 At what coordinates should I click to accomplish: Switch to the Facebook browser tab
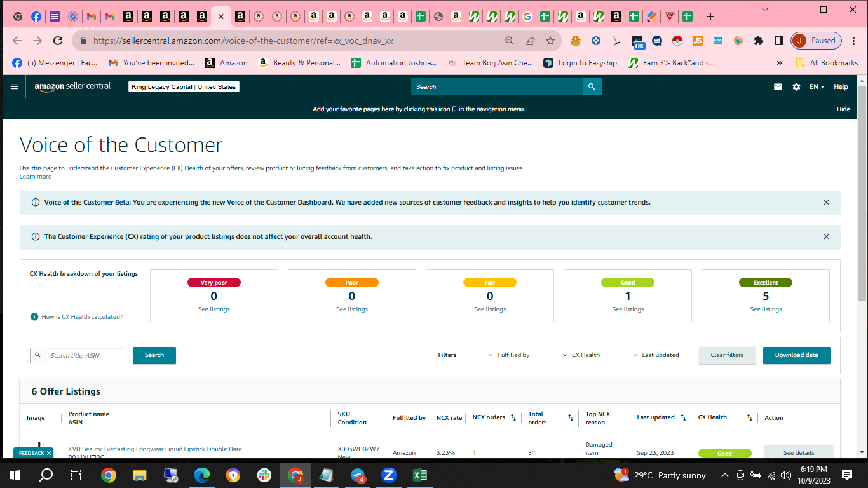tap(36, 17)
